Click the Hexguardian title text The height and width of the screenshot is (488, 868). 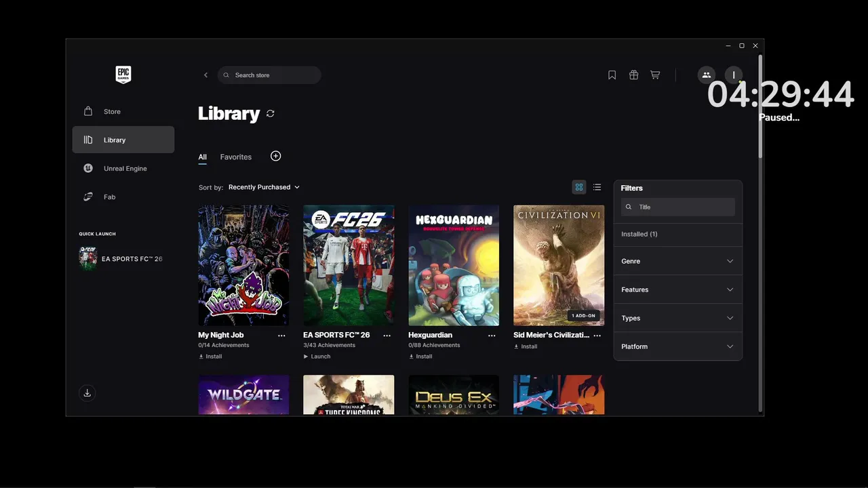(430, 335)
